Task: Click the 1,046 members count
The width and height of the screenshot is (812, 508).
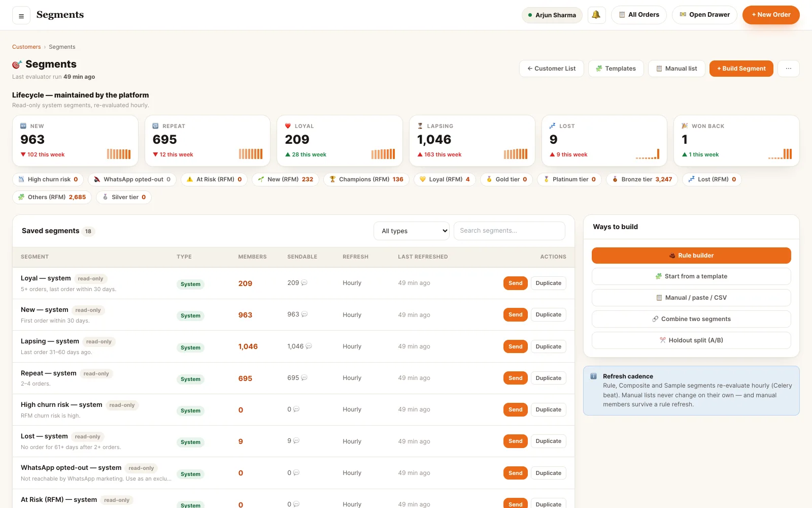Action: click(x=248, y=346)
